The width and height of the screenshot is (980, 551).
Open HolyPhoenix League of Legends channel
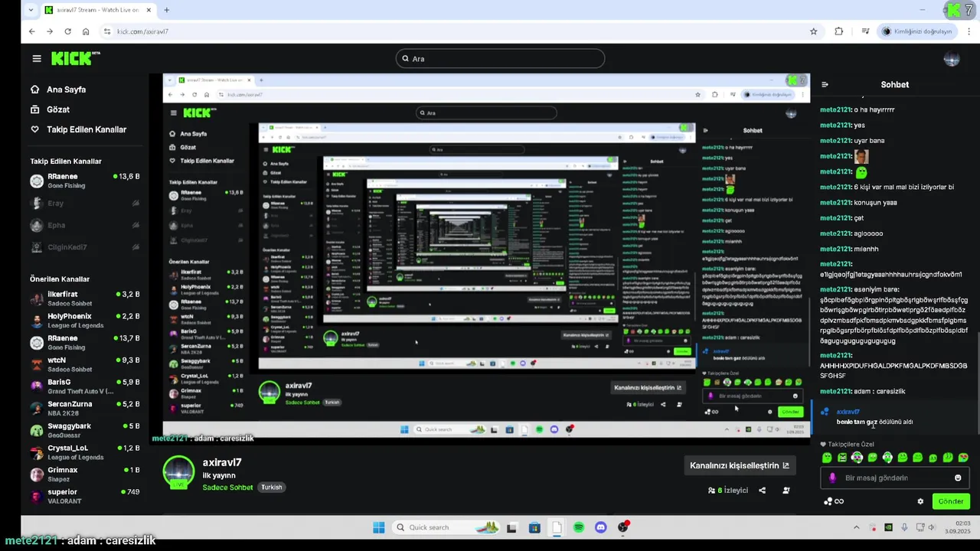coord(84,321)
